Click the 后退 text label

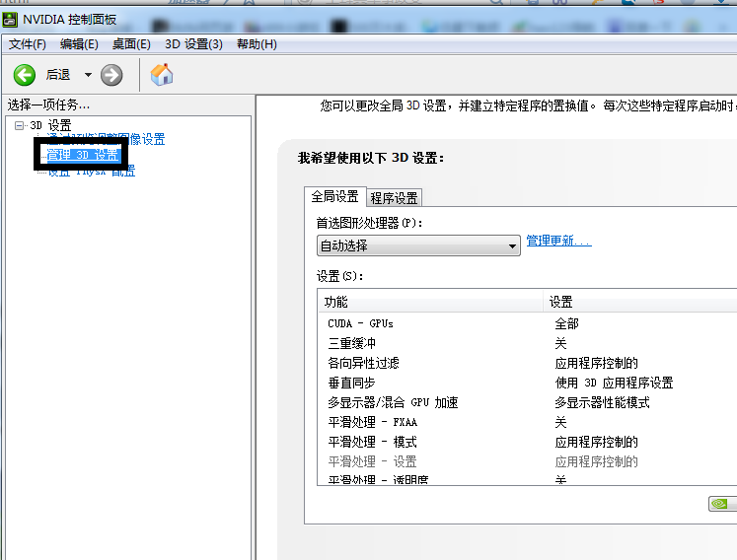(58, 75)
